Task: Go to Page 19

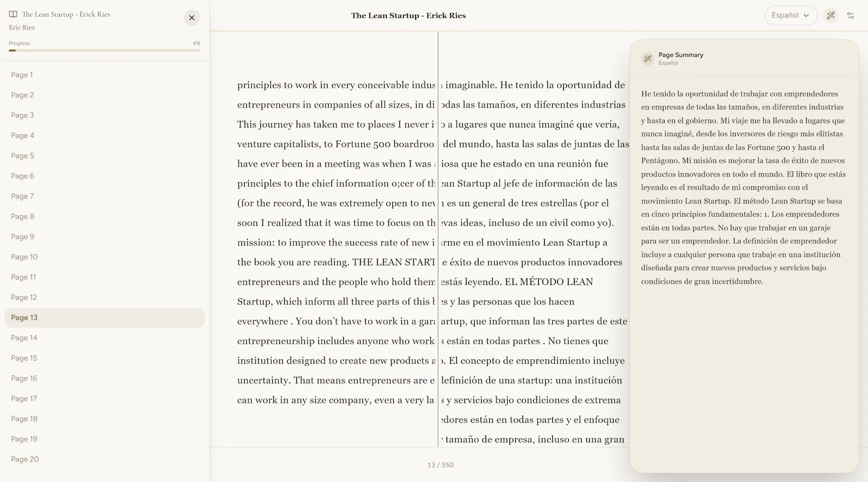Action: pyautogui.click(x=105, y=439)
